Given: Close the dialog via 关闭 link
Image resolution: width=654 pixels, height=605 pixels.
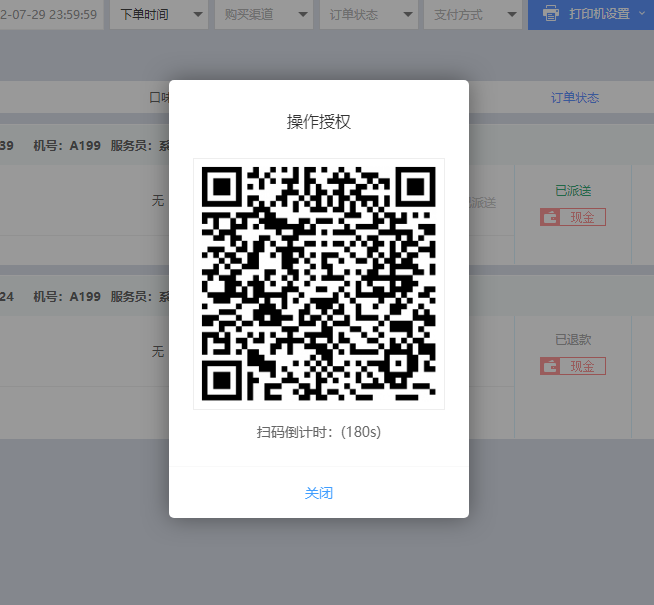Looking at the screenshot, I should (318, 493).
